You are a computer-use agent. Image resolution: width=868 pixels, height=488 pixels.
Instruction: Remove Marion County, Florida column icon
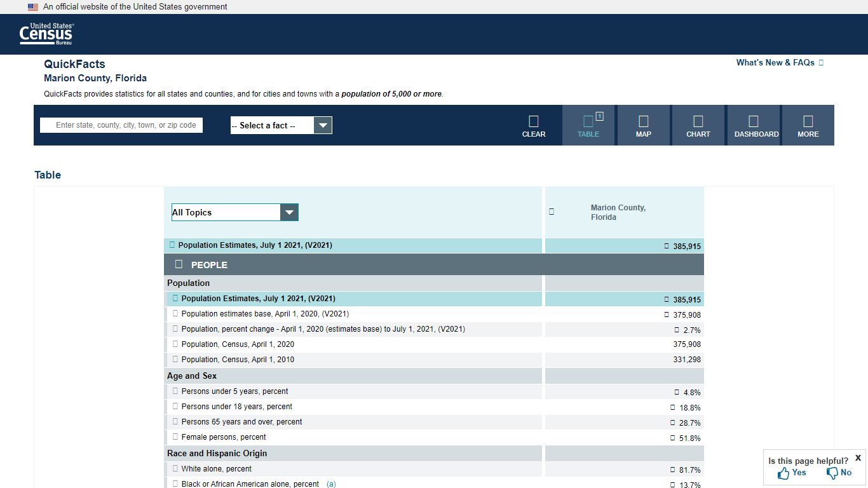(552, 212)
